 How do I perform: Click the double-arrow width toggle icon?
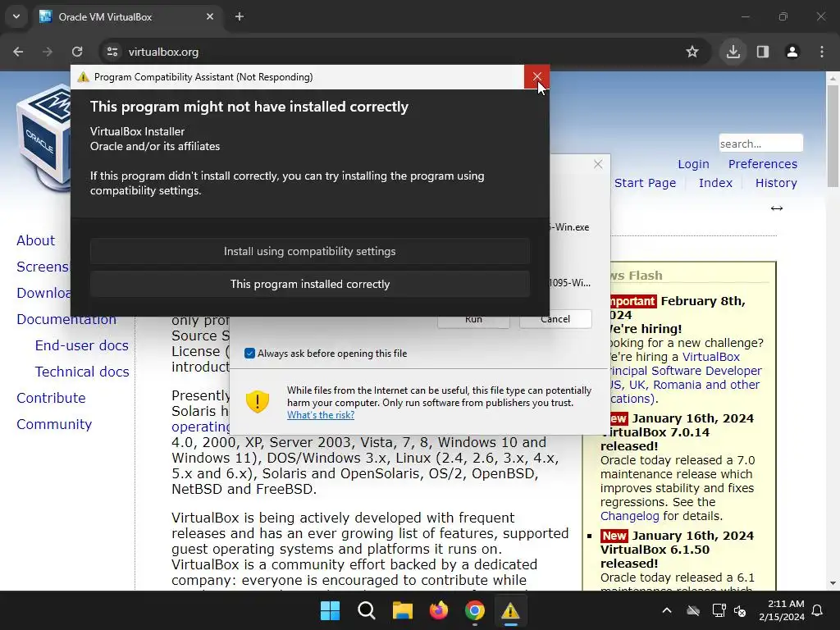point(776,208)
